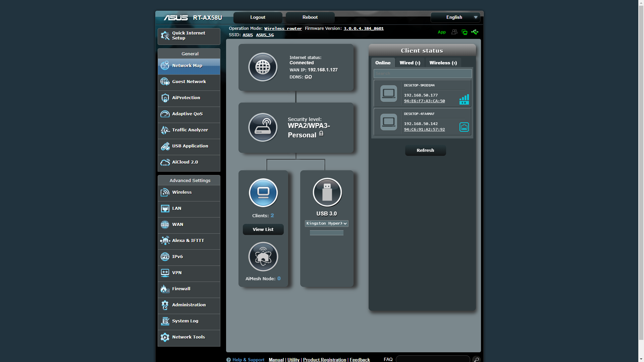The height and width of the screenshot is (362, 644).
Task: Click the USB status icon in header
Action: point(475,32)
